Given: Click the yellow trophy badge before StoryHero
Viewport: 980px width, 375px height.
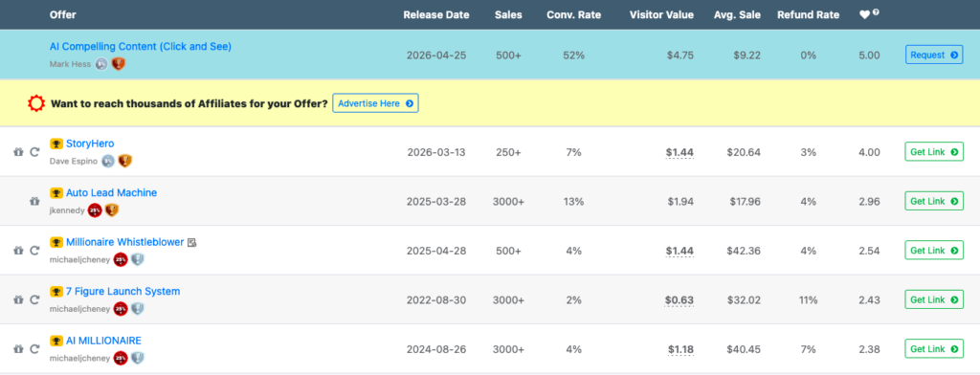Looking at the screenshot, I should click(x=56, y=143).
